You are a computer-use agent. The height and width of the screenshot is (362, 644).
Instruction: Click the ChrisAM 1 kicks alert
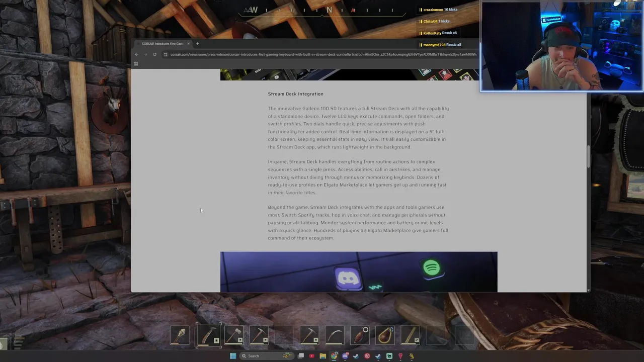point(435,22)
